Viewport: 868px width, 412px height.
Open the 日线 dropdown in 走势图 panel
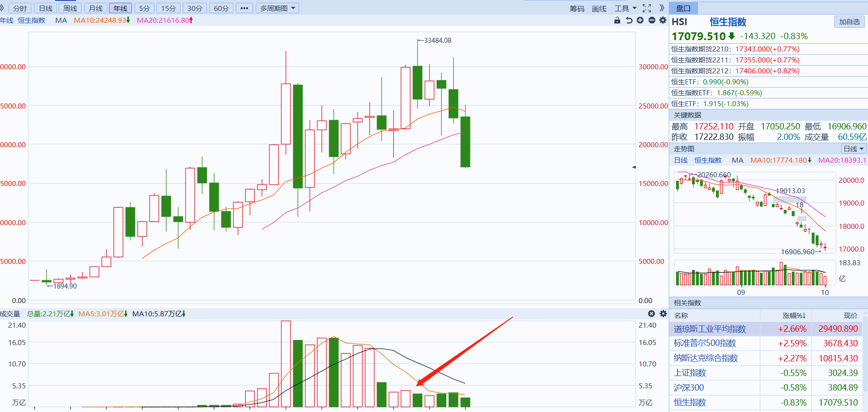tap(853, 149)
